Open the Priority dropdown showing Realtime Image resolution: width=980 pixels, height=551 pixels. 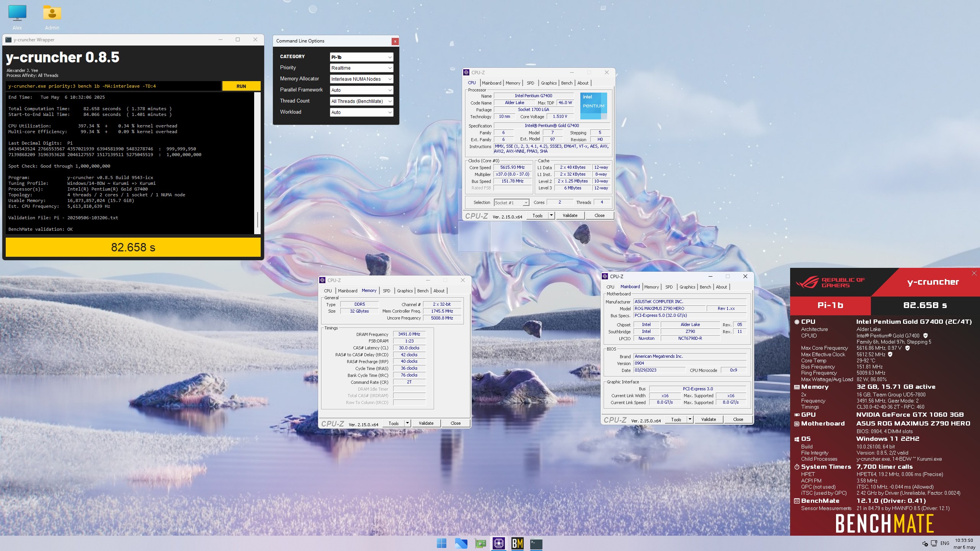pos(361,68)
